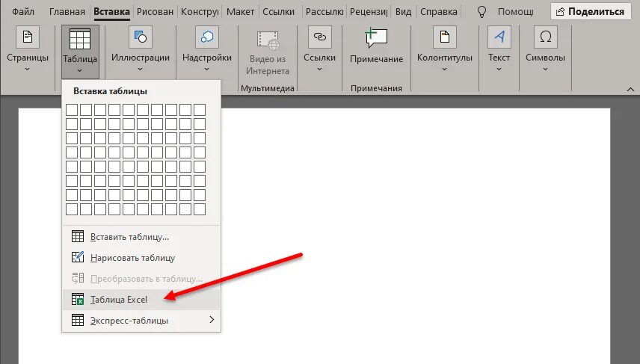This screenshot has width=640, height=364.
Task: Click the Помощь search text
Action: point(515,12)
